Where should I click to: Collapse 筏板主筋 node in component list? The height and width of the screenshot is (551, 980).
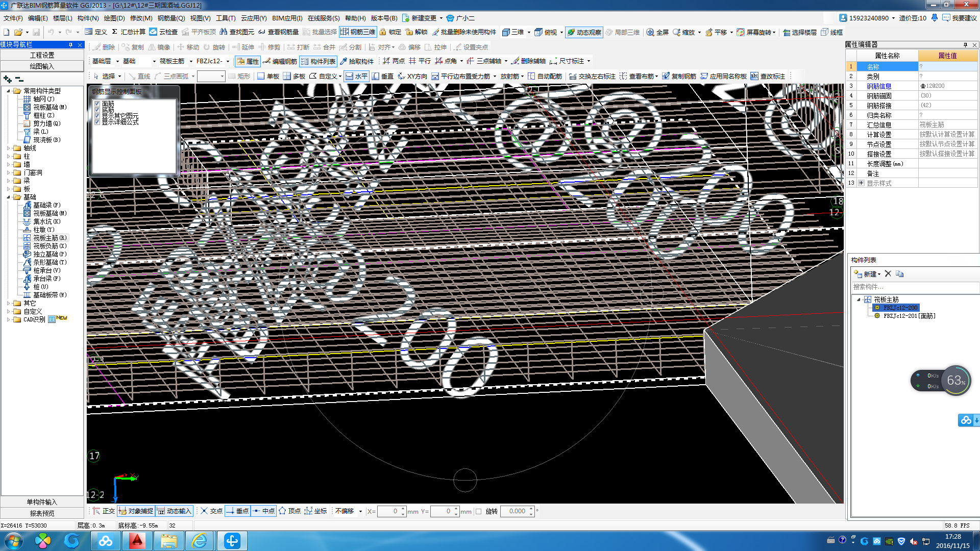[x=859, y=299]
